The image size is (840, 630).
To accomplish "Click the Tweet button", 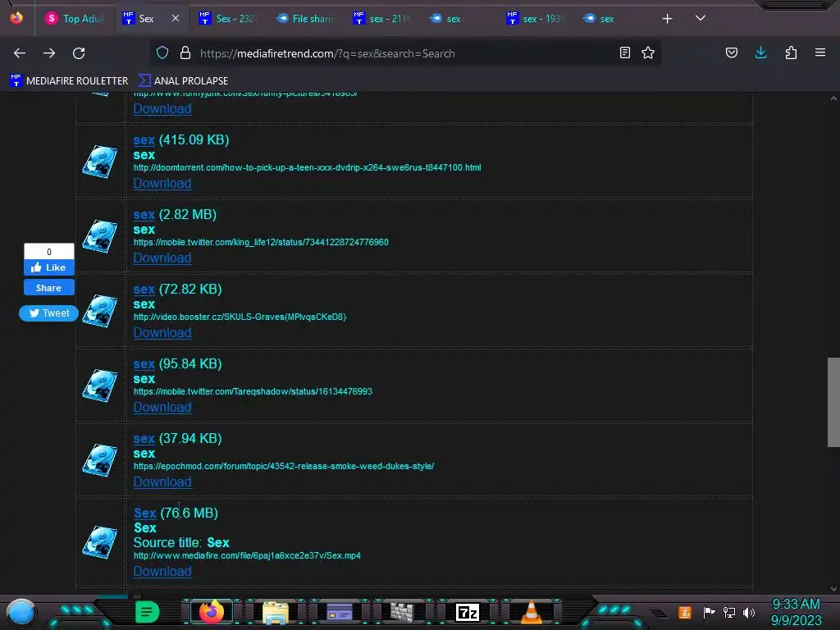I will click(x=48, y=313).
